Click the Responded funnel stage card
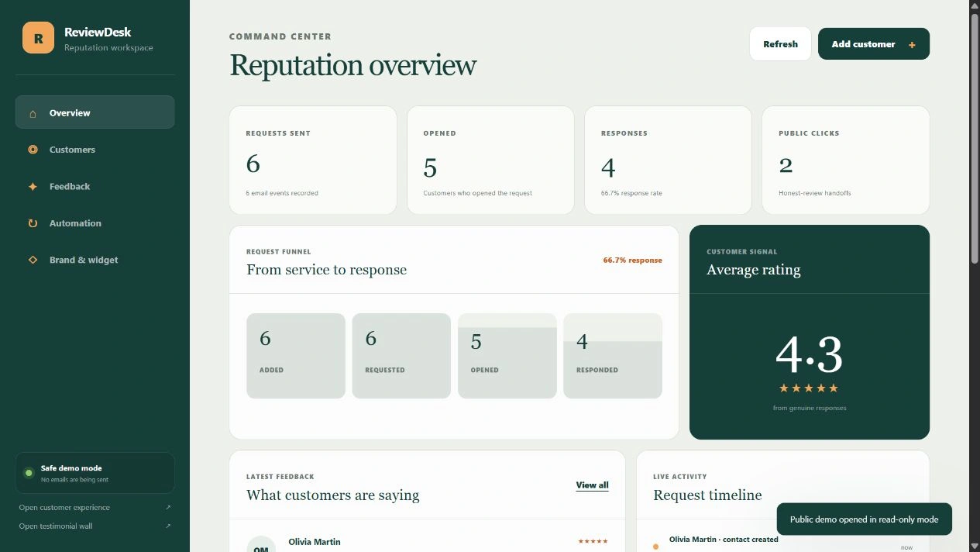Image resolution: width=980 pixels, height=552 pixels. [613, 356]
